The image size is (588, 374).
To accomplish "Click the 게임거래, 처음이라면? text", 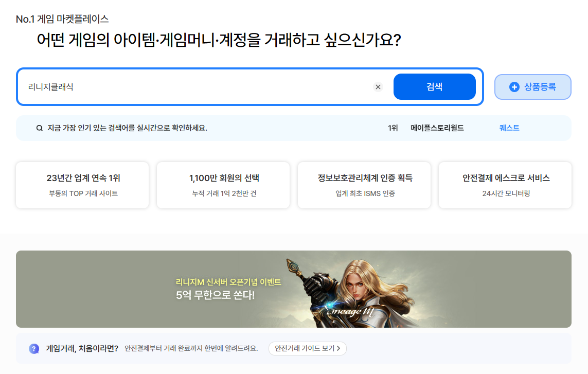I will pos(82,348).
